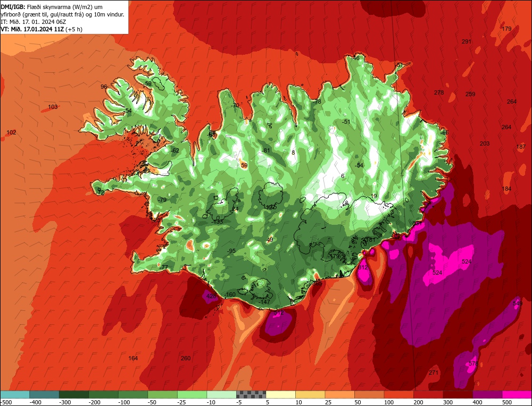Click the value 271 near the bottom right
Viewport: 532px width, 406px height.
coord(433,373)
